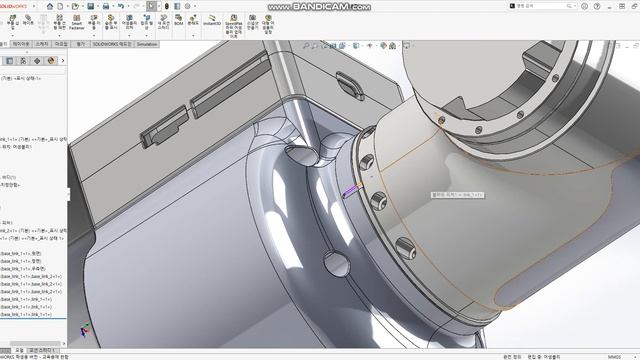This screenshot has height=360, width=640.
Task: Open the Section View icon in view toolbar
Action: coord(333,46)
